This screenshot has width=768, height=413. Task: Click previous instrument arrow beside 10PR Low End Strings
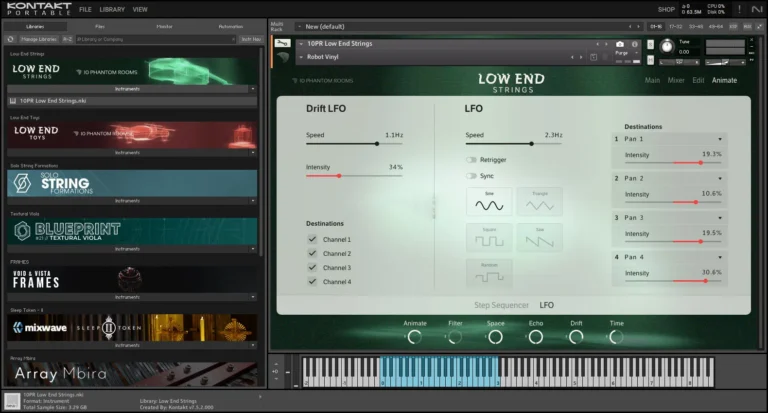tap(597, 44)
